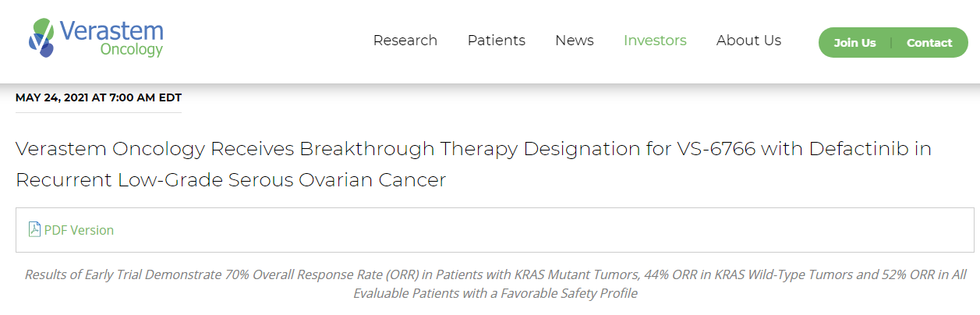Open the About Us menu
The image size is (980, 315).
tap(748, 41)
